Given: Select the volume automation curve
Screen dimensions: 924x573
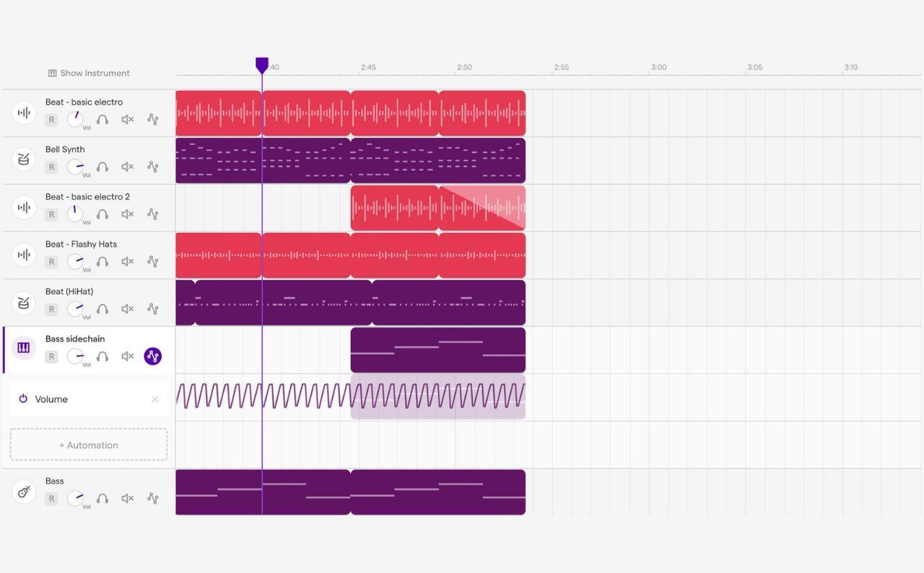Looking at the screenshot, I should coord(351,396).
